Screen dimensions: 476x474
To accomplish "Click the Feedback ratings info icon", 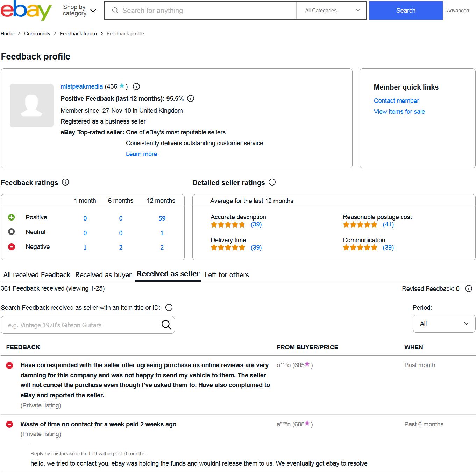I will pos(65,182).
